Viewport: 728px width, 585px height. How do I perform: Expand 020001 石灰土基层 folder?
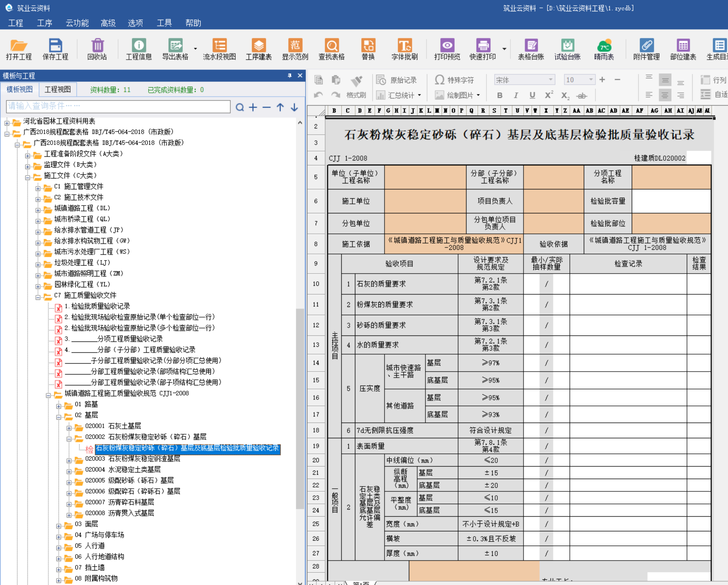[69, 427]
